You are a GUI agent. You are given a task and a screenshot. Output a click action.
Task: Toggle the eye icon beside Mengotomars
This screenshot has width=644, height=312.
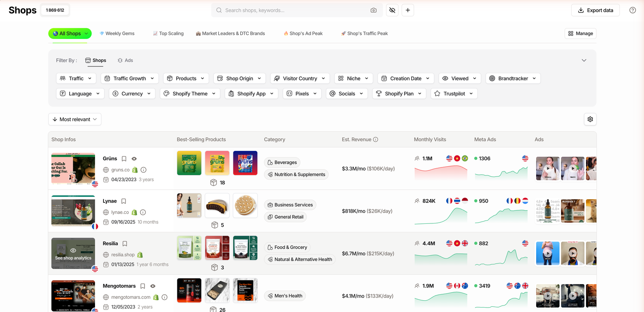(153, 286)
